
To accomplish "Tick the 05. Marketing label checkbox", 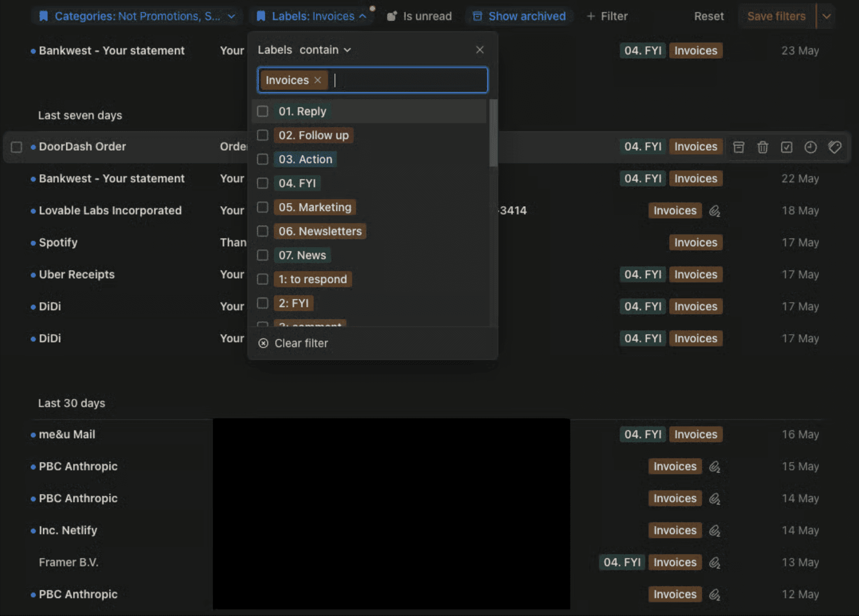I will coord(263,207).
